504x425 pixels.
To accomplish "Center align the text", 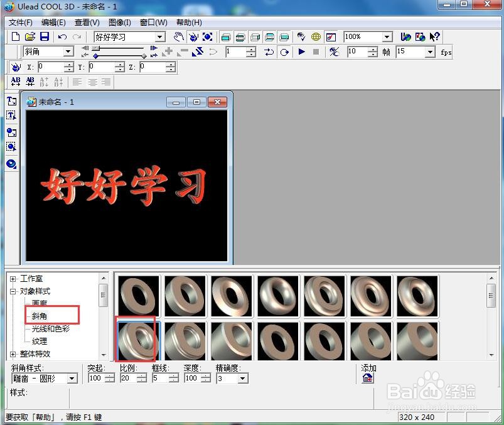I will click(92, 82).
